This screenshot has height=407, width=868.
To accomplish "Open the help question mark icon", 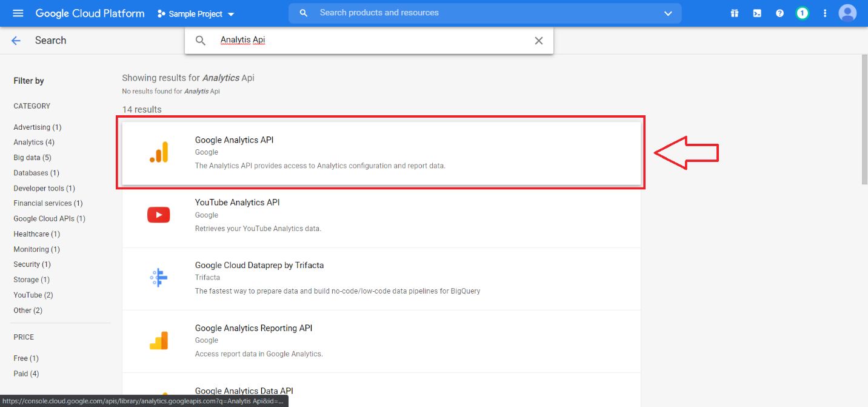I will [780, 13].
